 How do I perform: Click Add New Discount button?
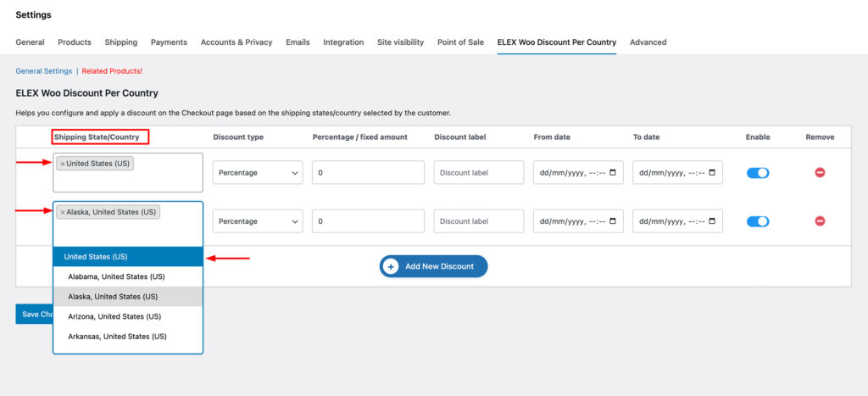[433, 266]
